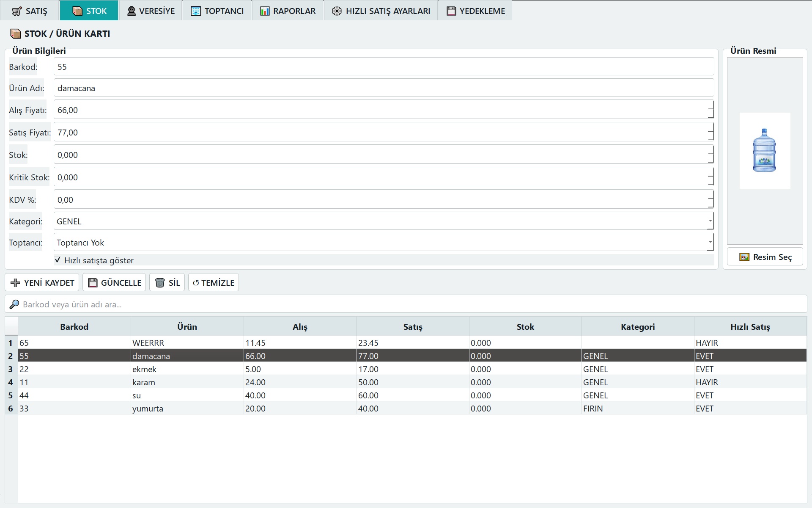Focus the barcode or product search box
The width and height of the screenshot is (812, 508).
point(406,304)
